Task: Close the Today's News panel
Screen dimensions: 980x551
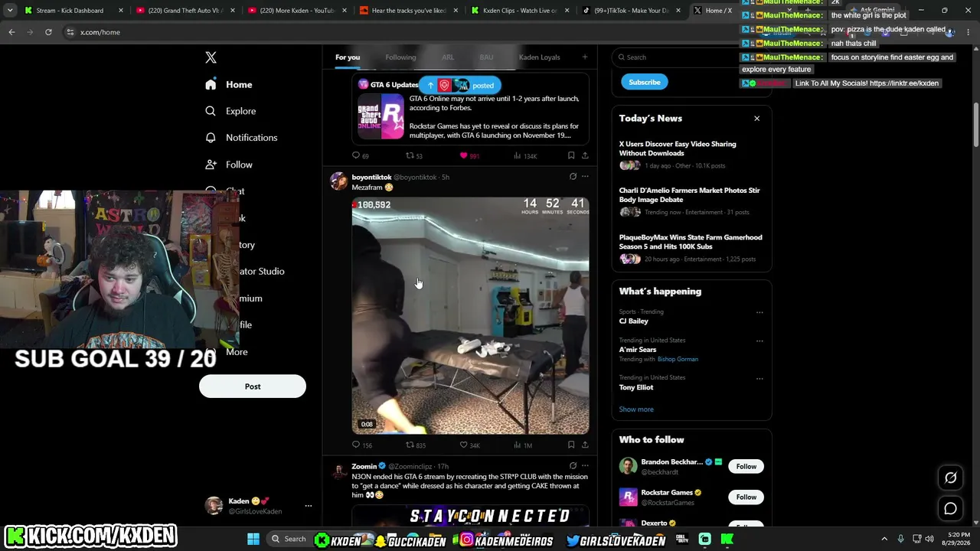Action: tap(757, 119)
